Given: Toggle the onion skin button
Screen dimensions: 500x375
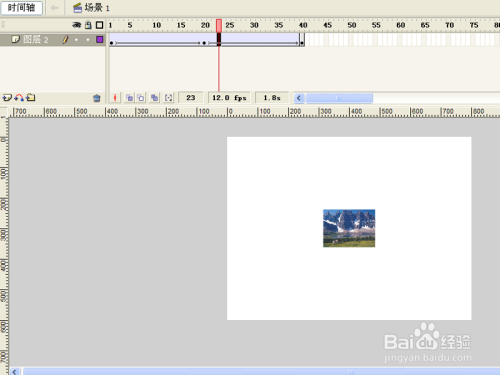Looking at the screenshot, I should [129, 98].
